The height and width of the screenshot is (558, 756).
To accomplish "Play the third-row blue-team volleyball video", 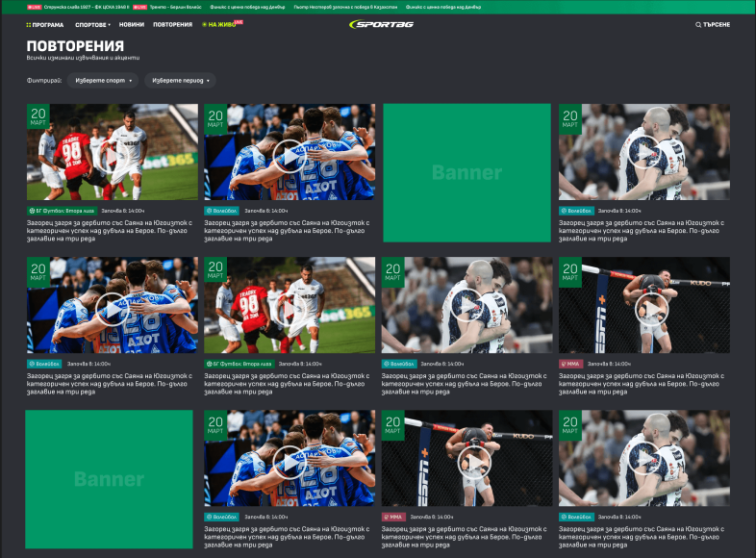I will tap(290, 462).
